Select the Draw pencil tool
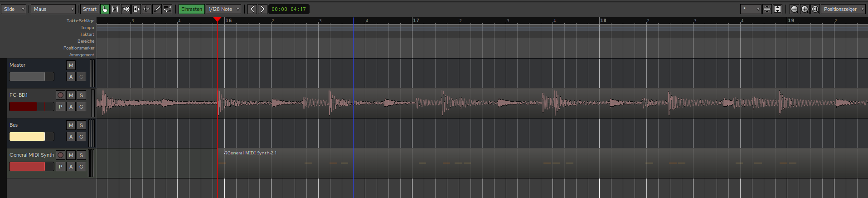This screenshot has width=868, height=198. [x=157, y=9]
